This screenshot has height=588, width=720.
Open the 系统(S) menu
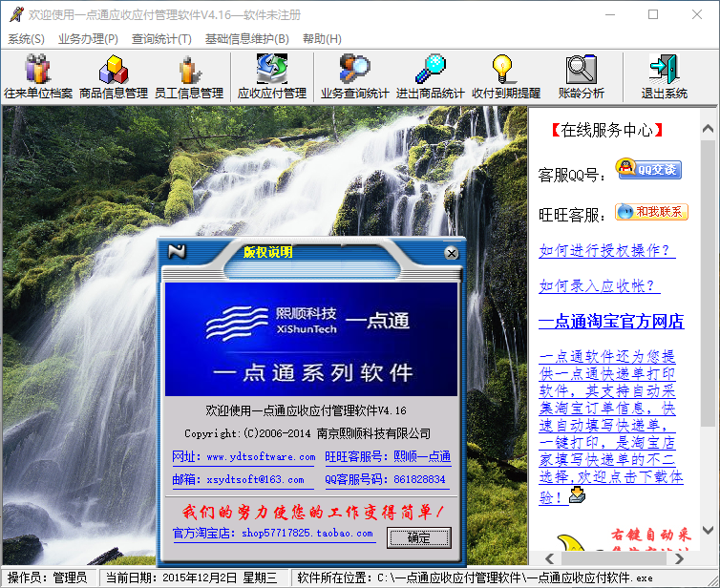pyautogui.click(x=26, y=39)
